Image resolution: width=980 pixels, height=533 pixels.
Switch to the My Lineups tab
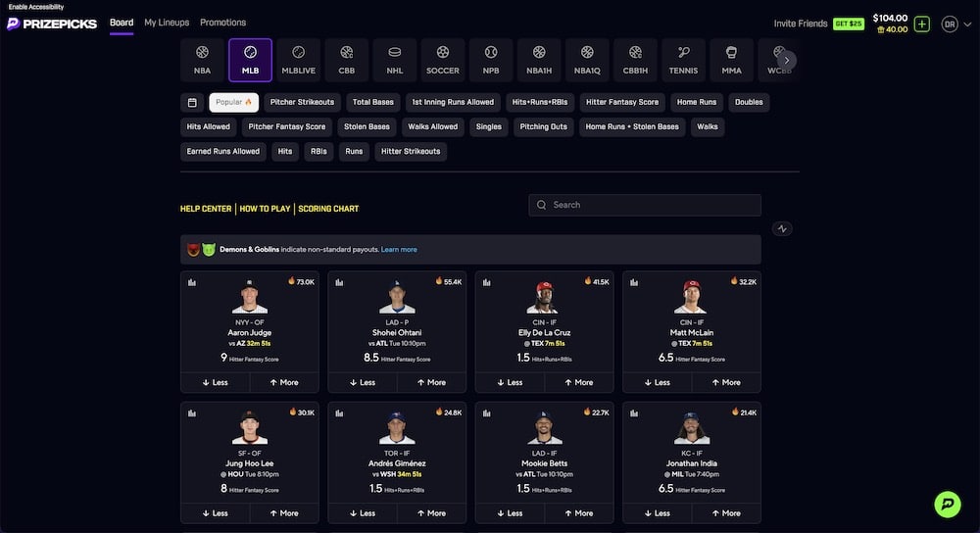[167, 23]
